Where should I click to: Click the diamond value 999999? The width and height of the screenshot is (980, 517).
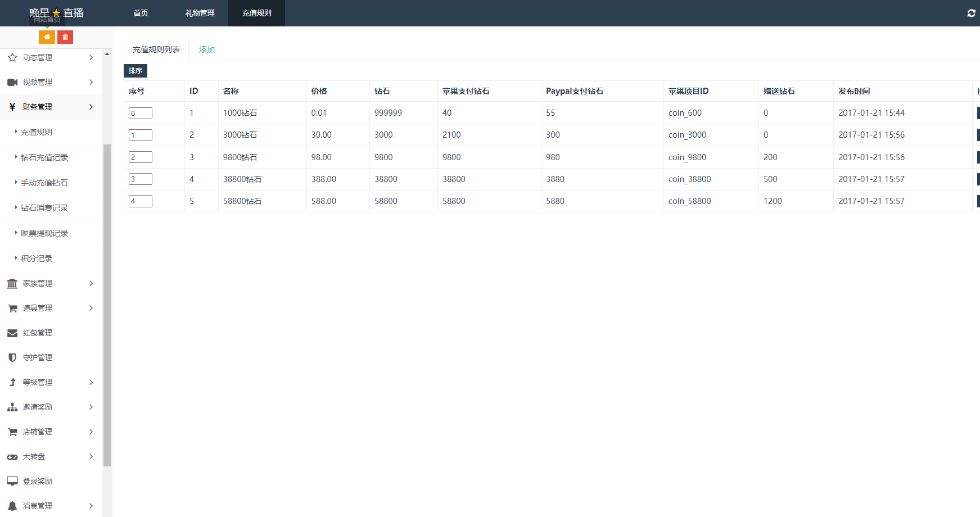388,113
